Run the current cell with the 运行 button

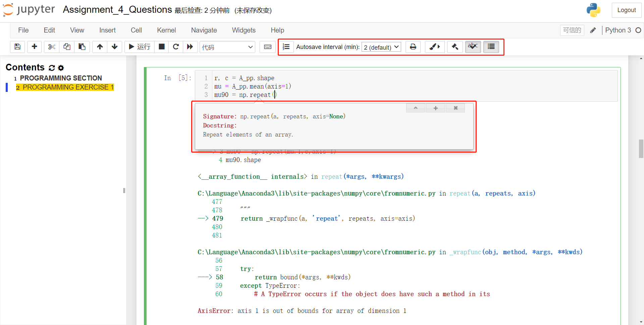140,47
